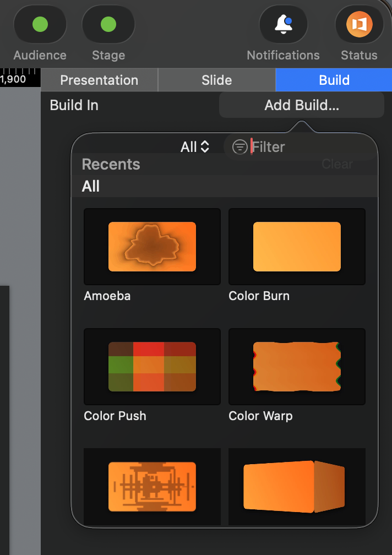Toggle the Audience output indicator
The image size is (392, 555).
click(40, 24)
